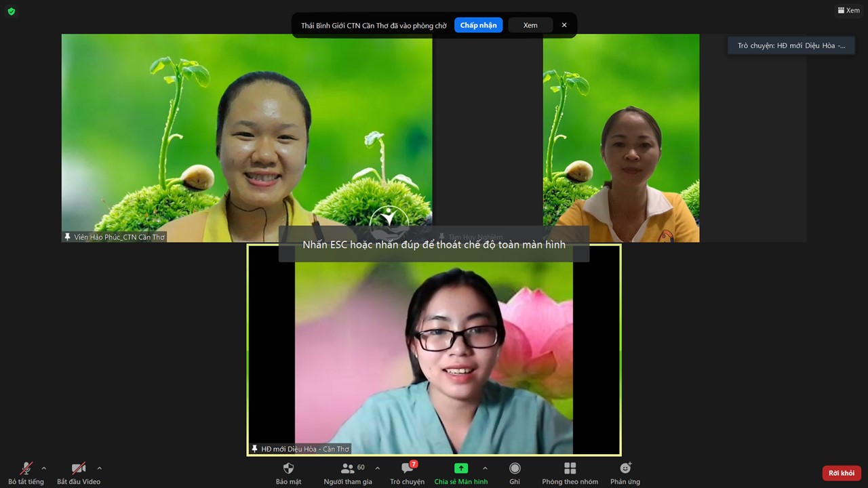Open Phòng theo nhóm breakout rooms
The width and height of the screenshot is (868, 488).
click(x=570, y=473)
